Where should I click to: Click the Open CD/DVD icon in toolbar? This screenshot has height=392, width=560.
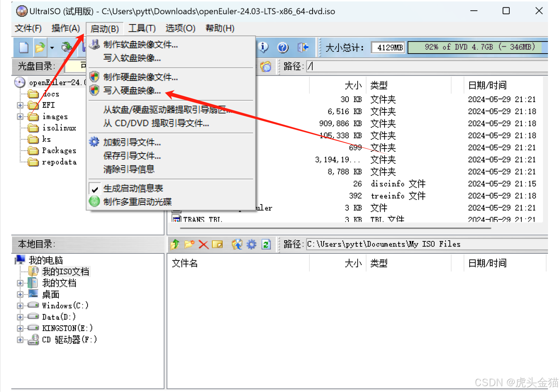coord(67,47)
